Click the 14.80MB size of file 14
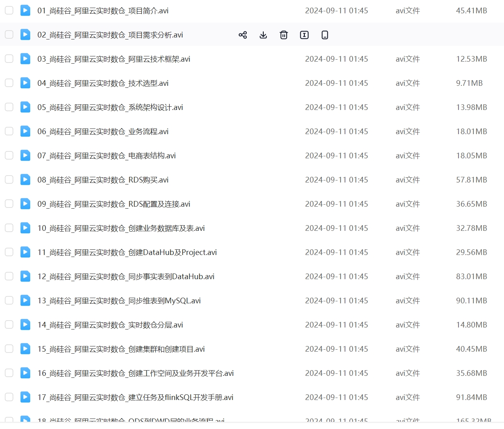The width and height of the screenshot is (504, 429). tap(471, 325)
